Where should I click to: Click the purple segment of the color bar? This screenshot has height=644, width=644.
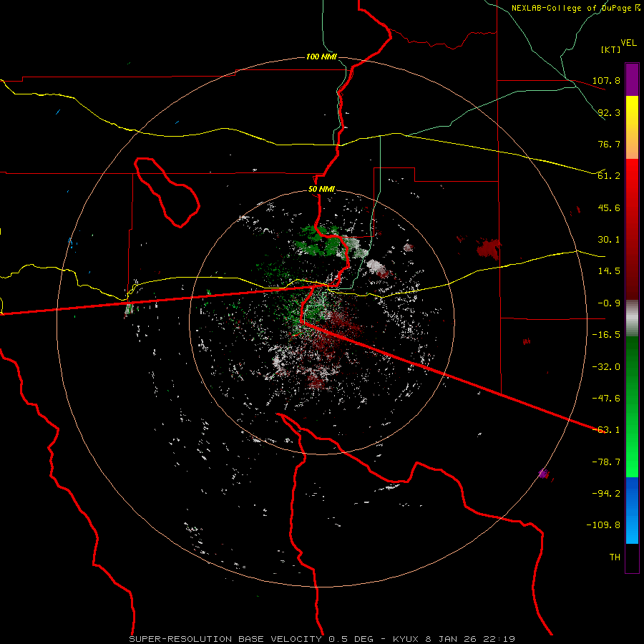coord(632,79)
